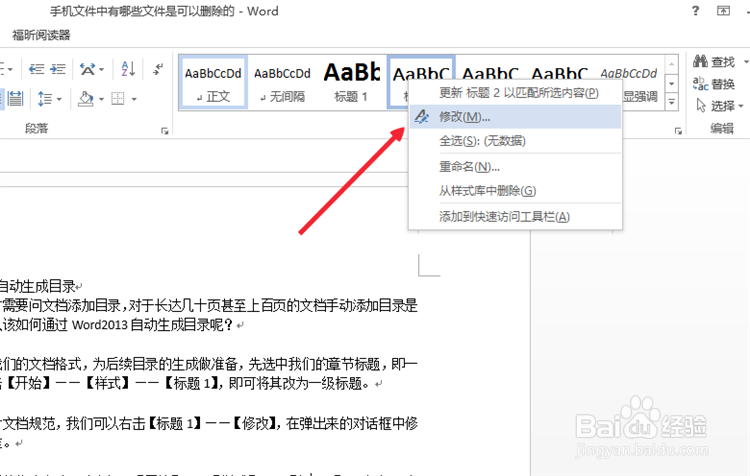Click the 编辑 group label
This screenshot has height=476, width=750.
(721, 128)
